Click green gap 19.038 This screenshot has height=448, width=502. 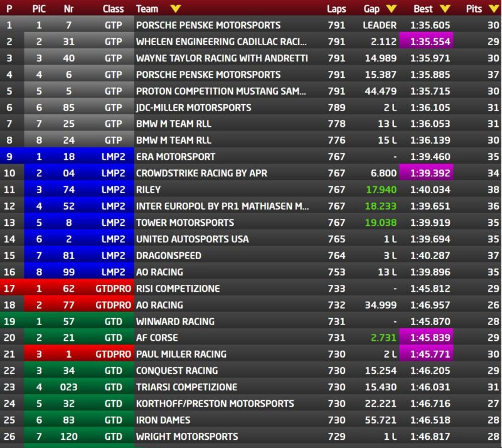(x=381, y=223)
